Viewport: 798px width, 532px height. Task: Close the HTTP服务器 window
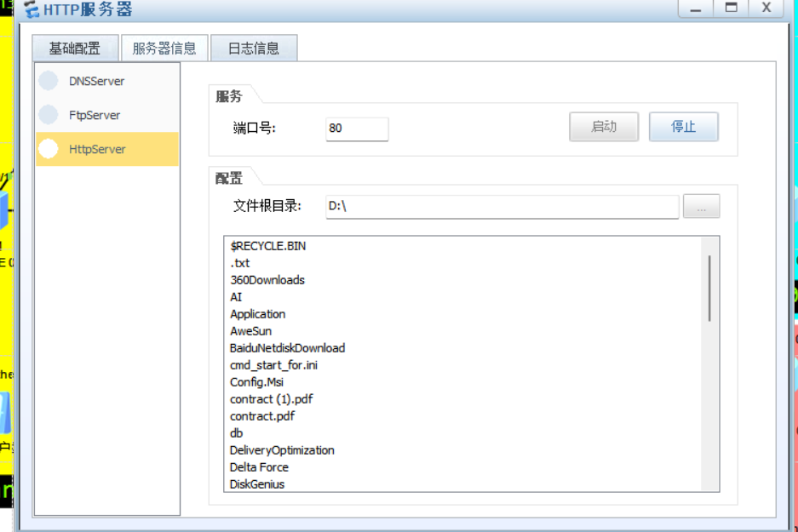point(766,9)
